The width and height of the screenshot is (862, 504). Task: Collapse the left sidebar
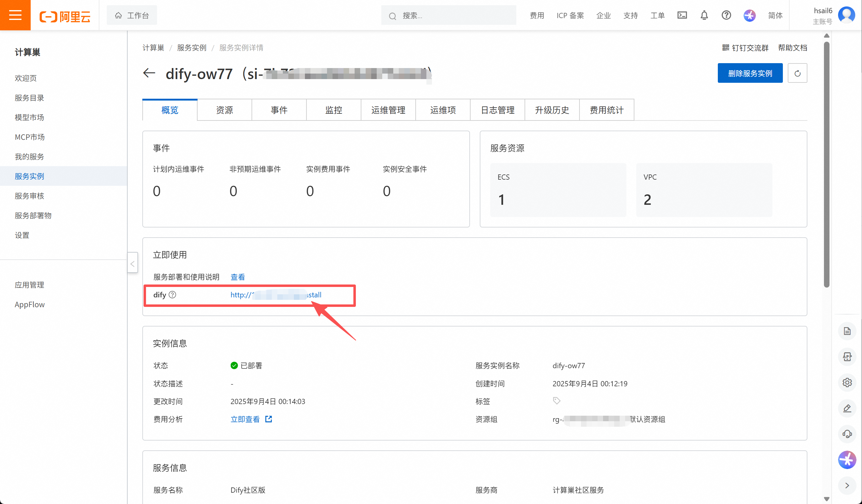tap(133, 263)
